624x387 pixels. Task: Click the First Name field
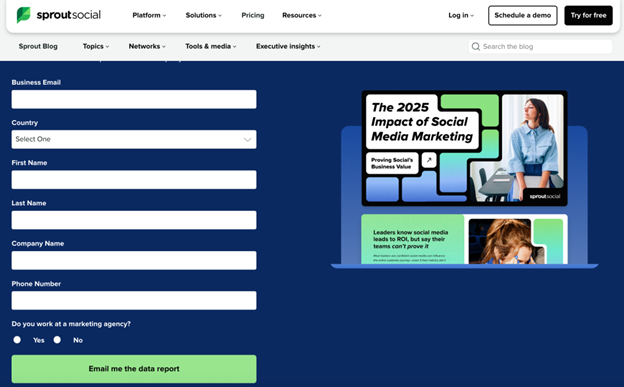tap(134, 180)
